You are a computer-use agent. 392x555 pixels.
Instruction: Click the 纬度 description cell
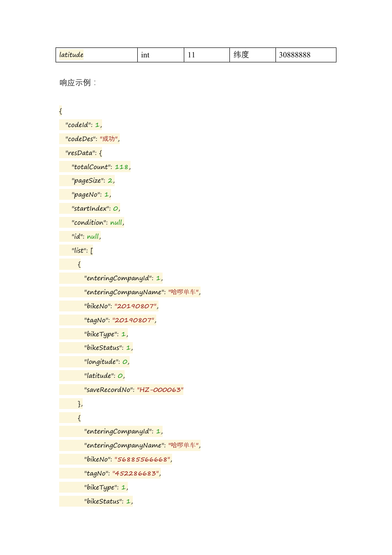click(252, 55)
